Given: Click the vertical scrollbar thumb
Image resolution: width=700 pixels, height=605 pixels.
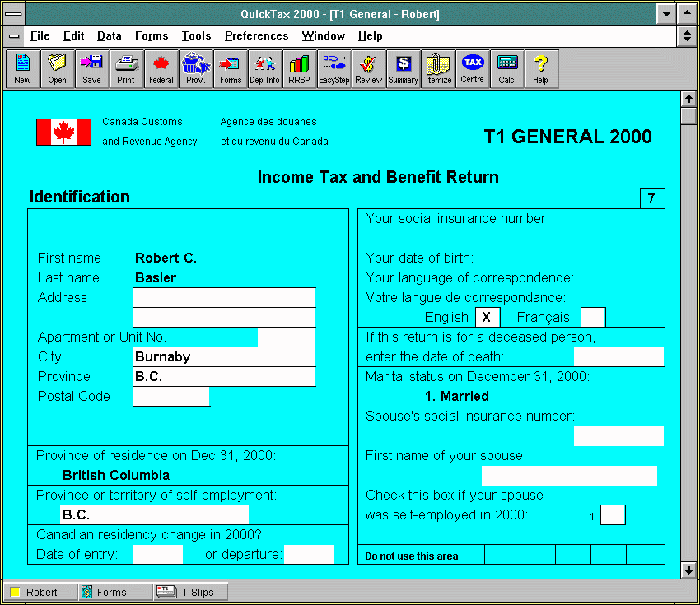Looking at the screenshot, I should [688, 115].
